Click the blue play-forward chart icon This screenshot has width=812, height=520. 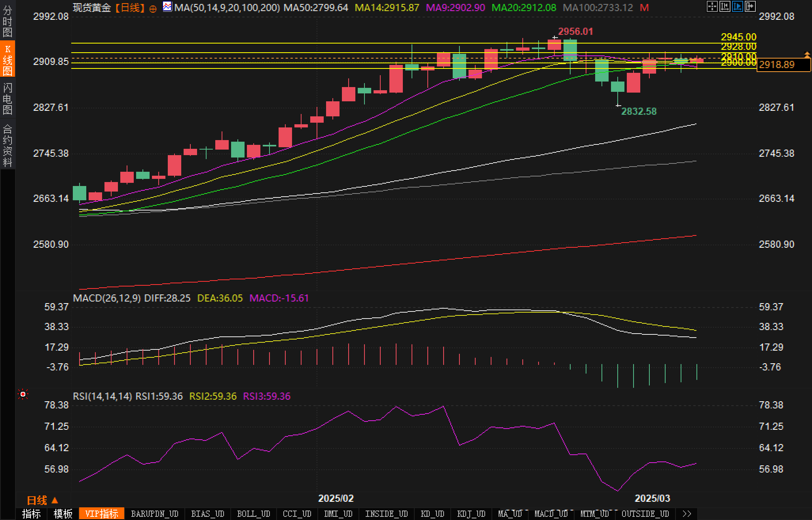pos(737,6)
